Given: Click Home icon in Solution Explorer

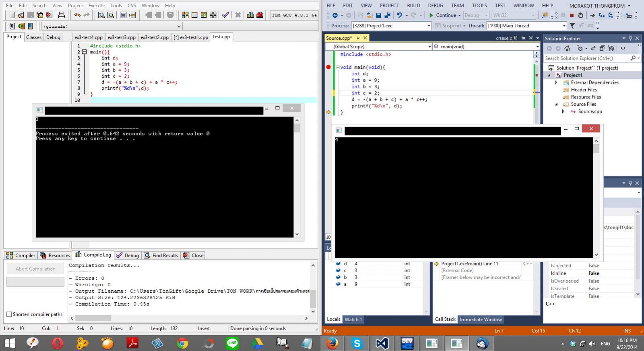Looking at the screenshot, I should 567,48.
